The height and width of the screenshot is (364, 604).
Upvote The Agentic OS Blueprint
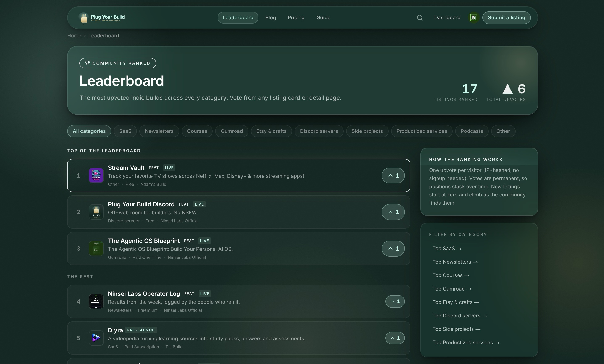pos(393,249)
